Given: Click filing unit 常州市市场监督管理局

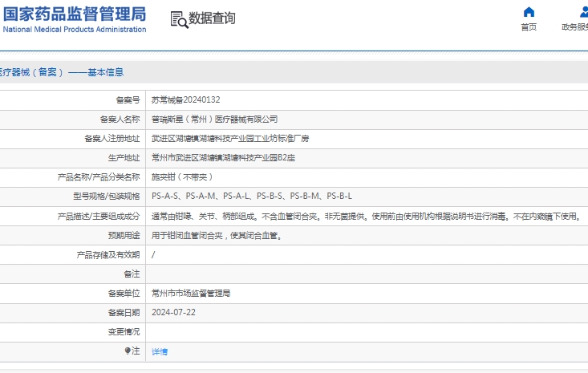Looking at the screenshot, I should pyautogui.click(x=191, y=293).
